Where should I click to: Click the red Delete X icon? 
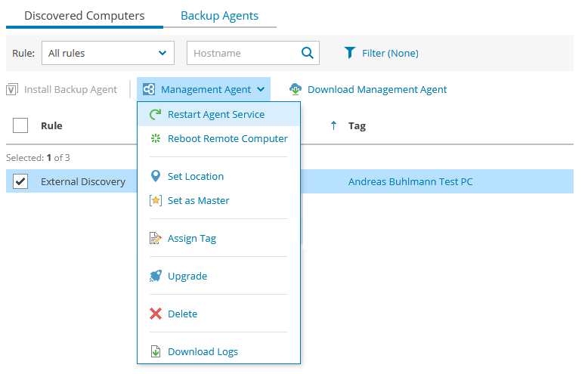(x=155, y=314)
